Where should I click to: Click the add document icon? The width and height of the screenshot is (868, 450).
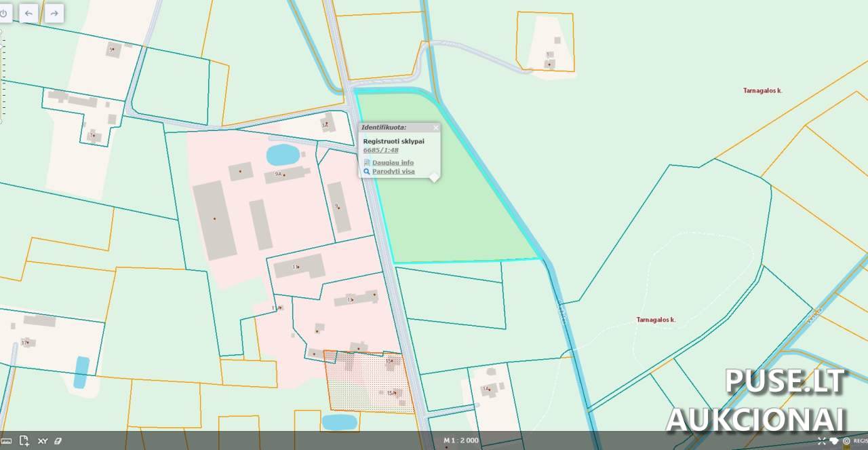click(24, 440)
